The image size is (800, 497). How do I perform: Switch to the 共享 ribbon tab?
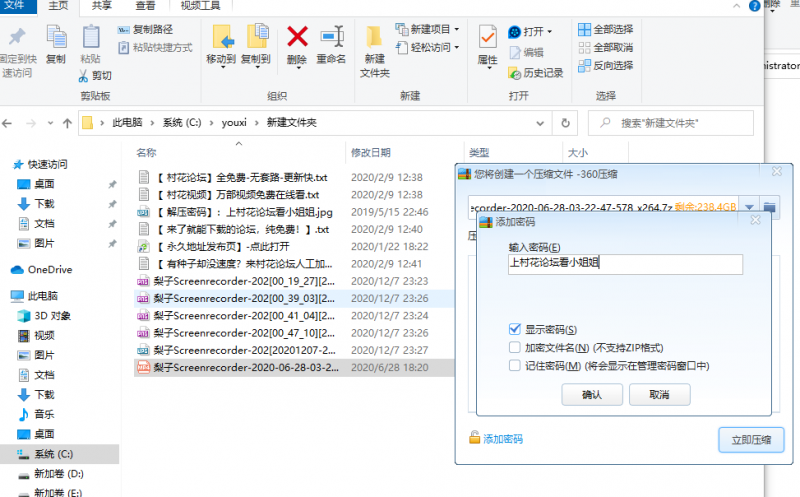tap(102, 5)
